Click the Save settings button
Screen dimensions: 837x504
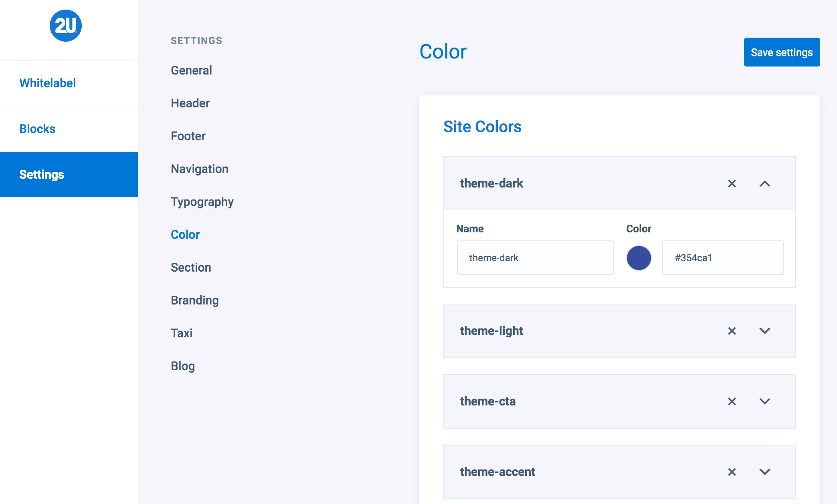(x=782, y=52)
